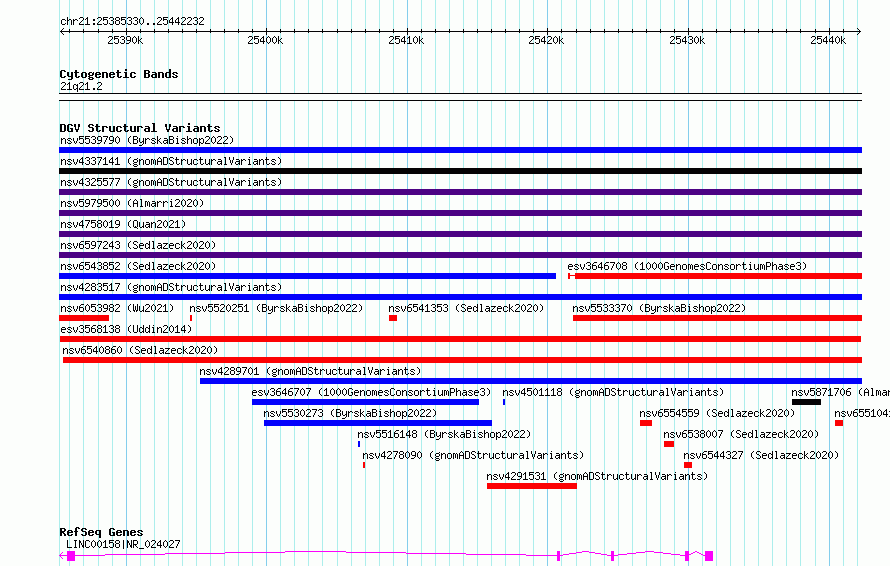
Task: Click the chr21:25385330..25442232 coordinates text
Action: coord(132,22)
